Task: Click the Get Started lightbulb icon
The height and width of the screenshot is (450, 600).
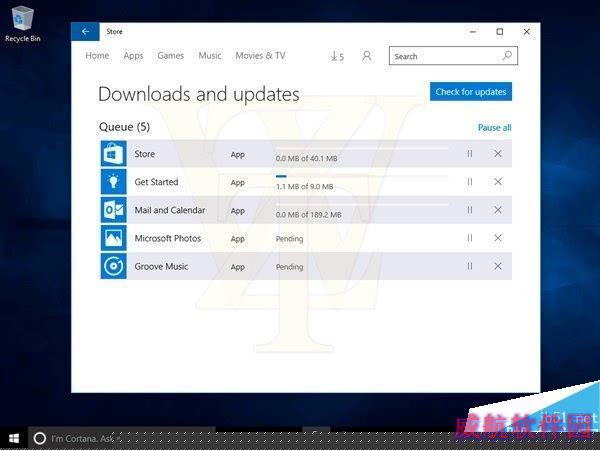Action: tap(114, 182)
